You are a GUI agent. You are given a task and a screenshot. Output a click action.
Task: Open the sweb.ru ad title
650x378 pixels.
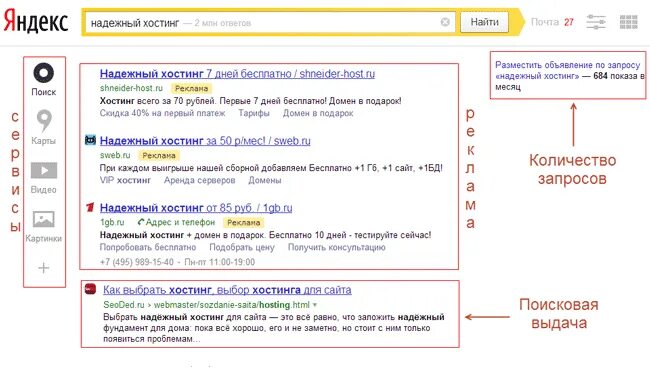(205, 141)
